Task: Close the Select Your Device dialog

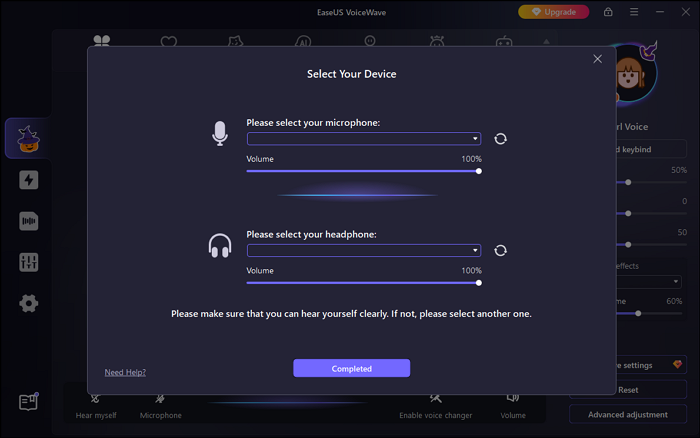Action: pos(598,59)
